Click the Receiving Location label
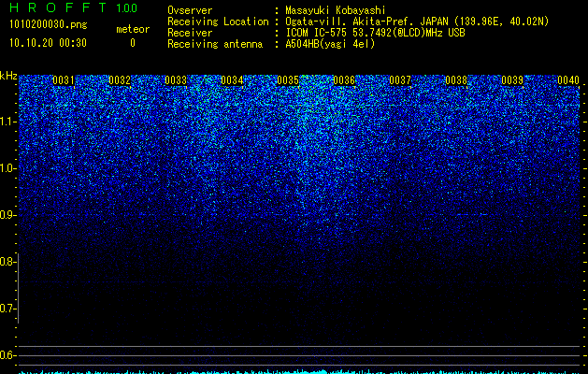This screenshot has width=588, height=374. point(218,22)
